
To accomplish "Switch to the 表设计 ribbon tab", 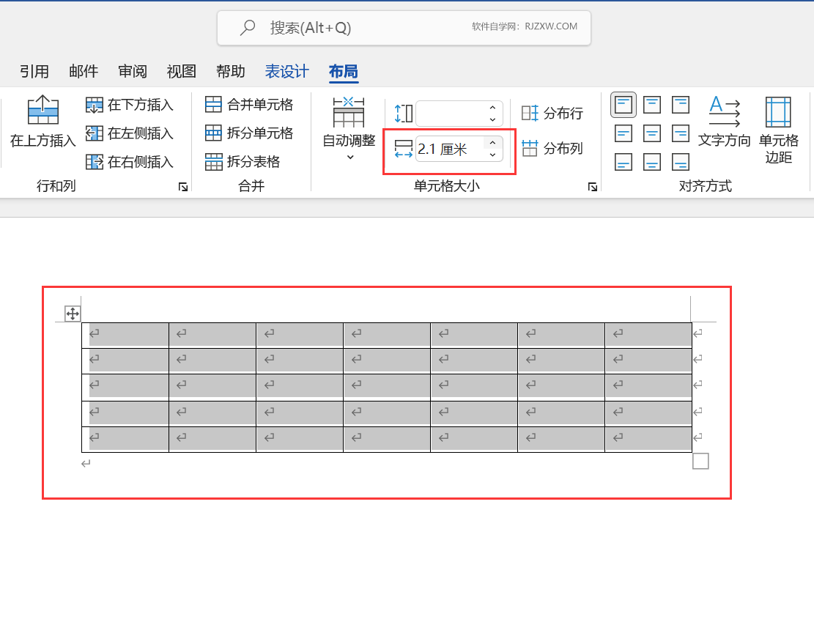I will pos(286,71).
